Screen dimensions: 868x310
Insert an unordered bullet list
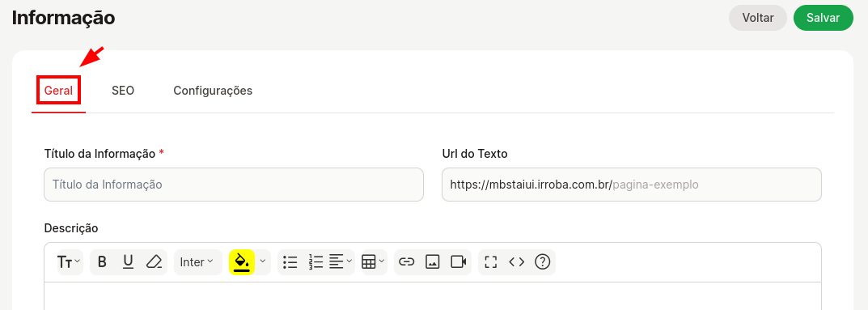[290, 261]
